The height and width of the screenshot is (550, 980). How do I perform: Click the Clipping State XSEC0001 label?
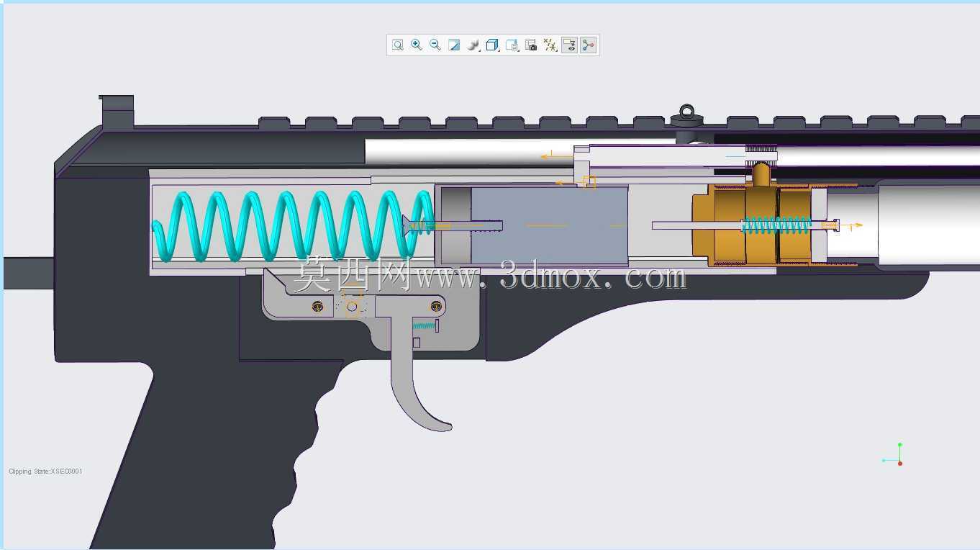tap(45, 472)
